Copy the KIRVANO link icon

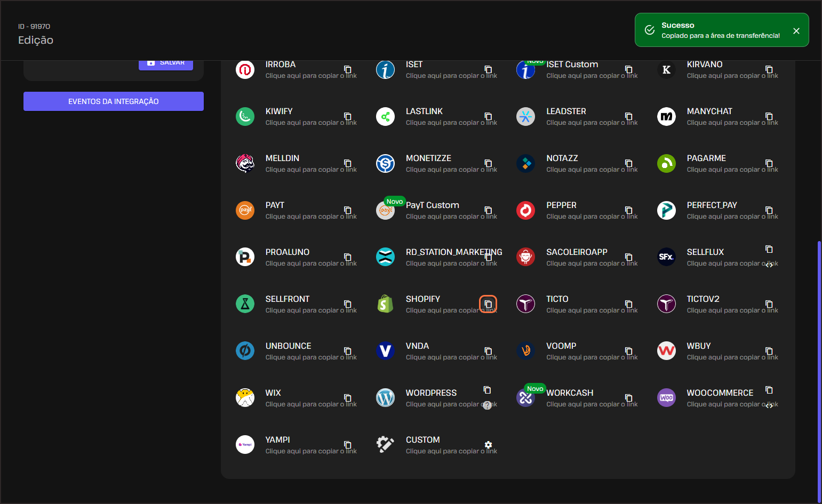point(769,69)
